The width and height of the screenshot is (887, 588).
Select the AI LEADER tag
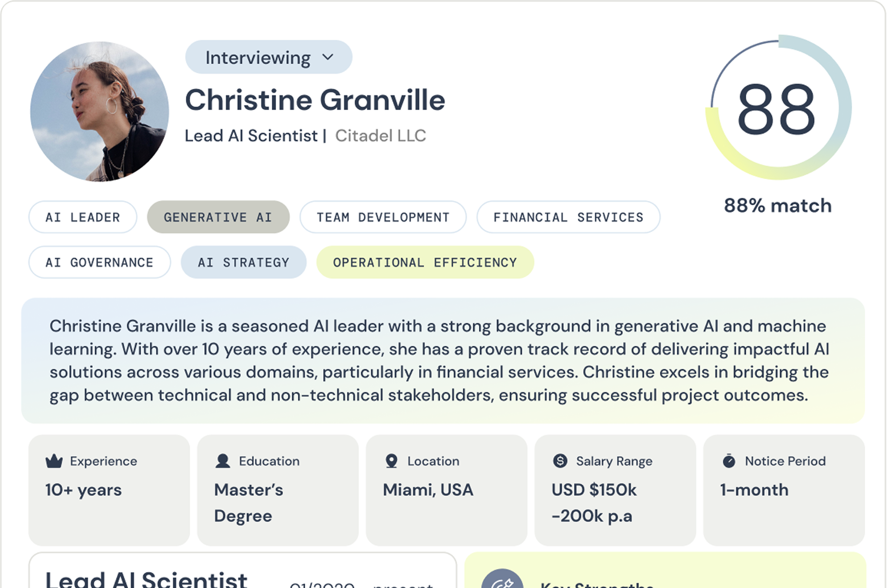click(x=82, y=217)
